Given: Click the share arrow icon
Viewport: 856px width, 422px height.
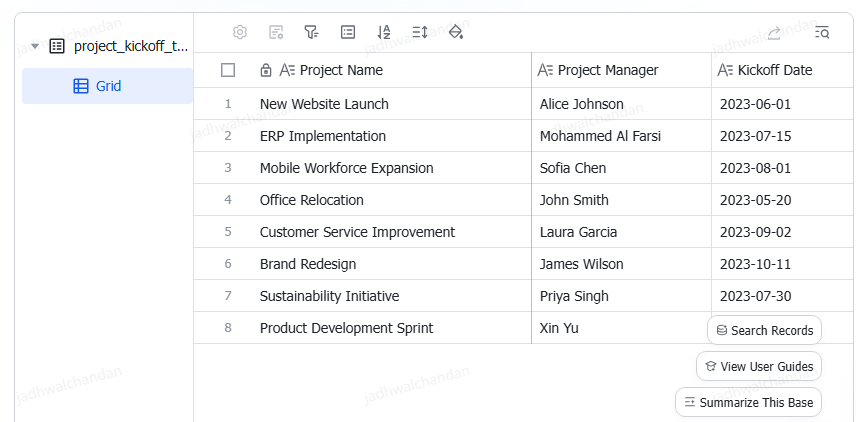Looking at the screenshot, I should tap(774, 33).
